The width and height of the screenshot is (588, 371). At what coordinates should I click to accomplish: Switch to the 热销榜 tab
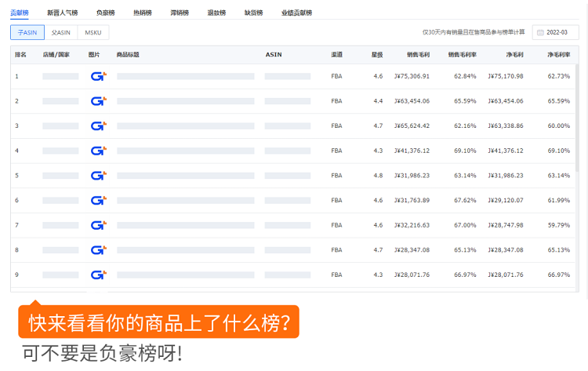tap(143, 13)
